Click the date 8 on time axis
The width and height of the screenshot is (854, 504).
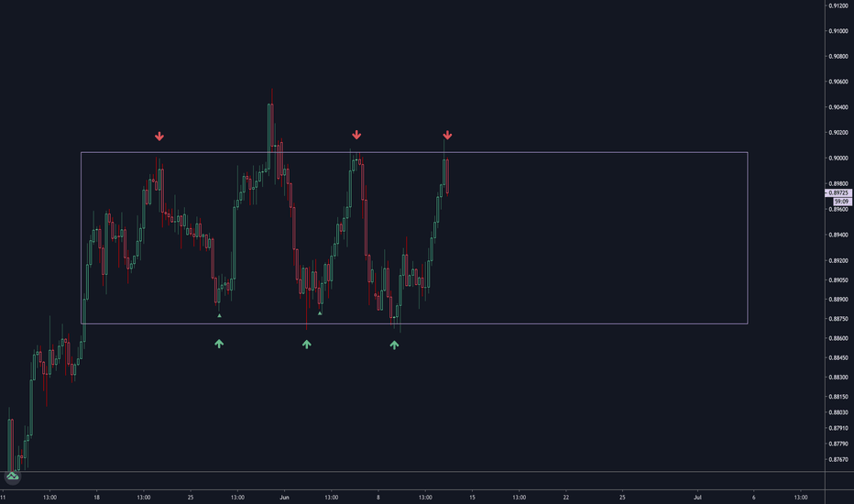coord(378,497)
